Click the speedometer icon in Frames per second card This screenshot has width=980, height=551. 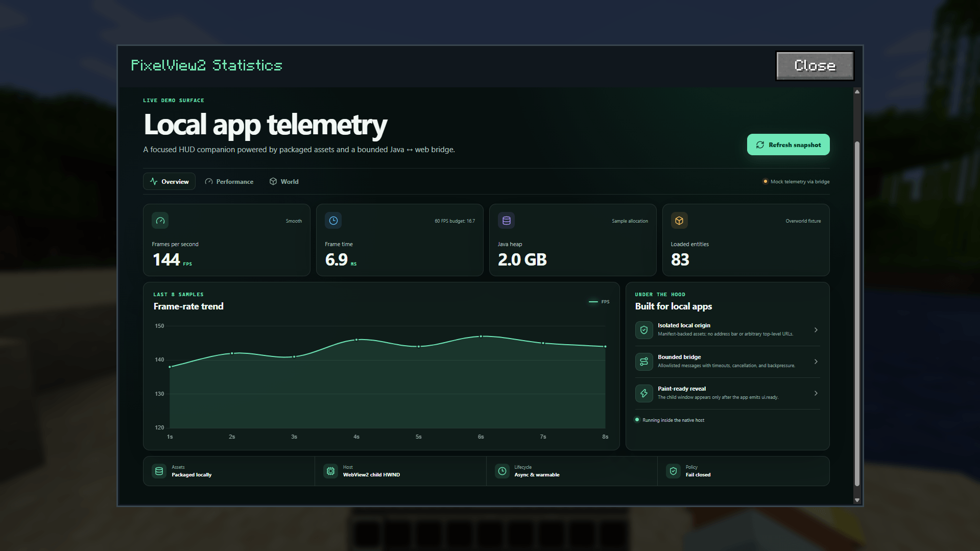click(x=160, y=221)
